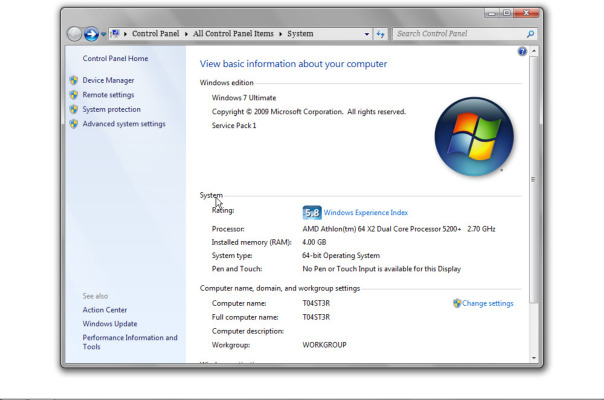Click the 64-bit Operating System value
The image size is (604, 400).
pos(341,255)
